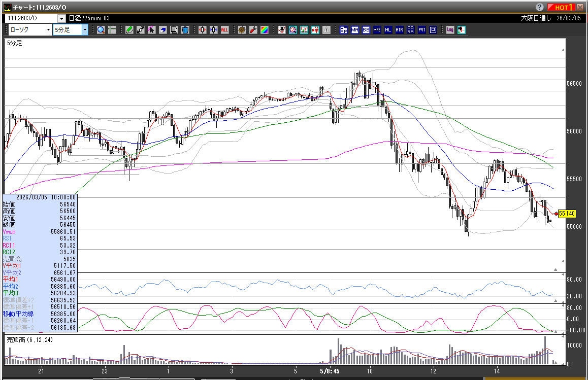The width and height of the screenshot is (588, 380).
Task: Click the trash can delete icon
Action: pyautogui.click(x=185, y=30)
